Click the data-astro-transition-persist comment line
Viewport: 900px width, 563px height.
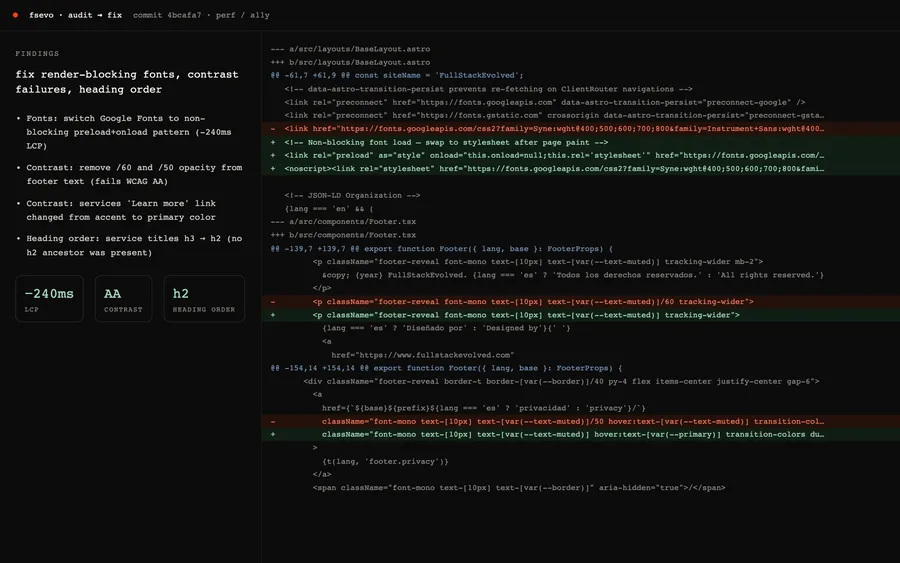pyautogui.click(x=488, y=89)
